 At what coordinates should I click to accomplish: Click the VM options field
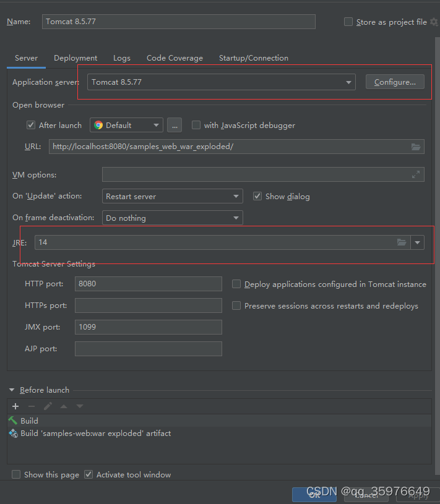tap(263, 174)
